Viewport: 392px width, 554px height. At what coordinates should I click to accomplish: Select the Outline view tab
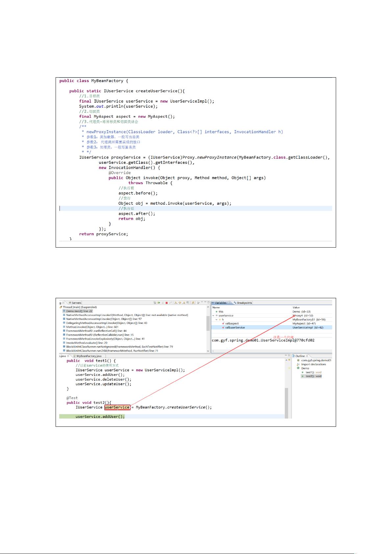click(x=300, y=356)
